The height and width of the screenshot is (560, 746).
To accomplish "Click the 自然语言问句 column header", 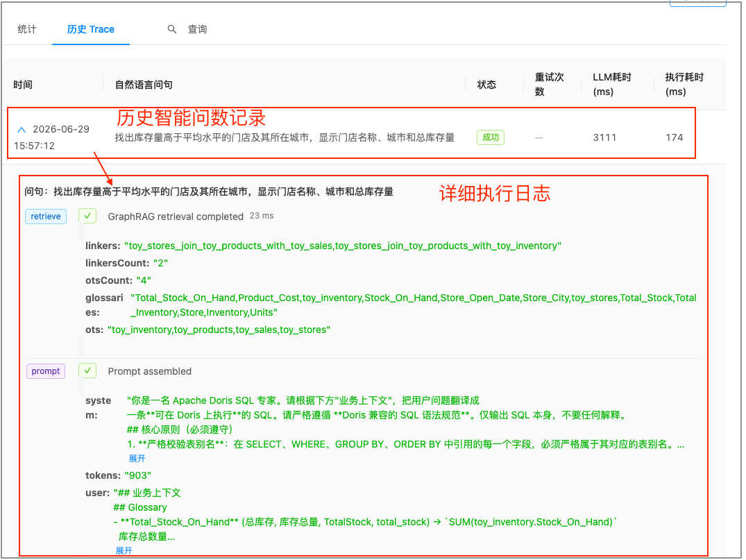I will pos(144,85).
